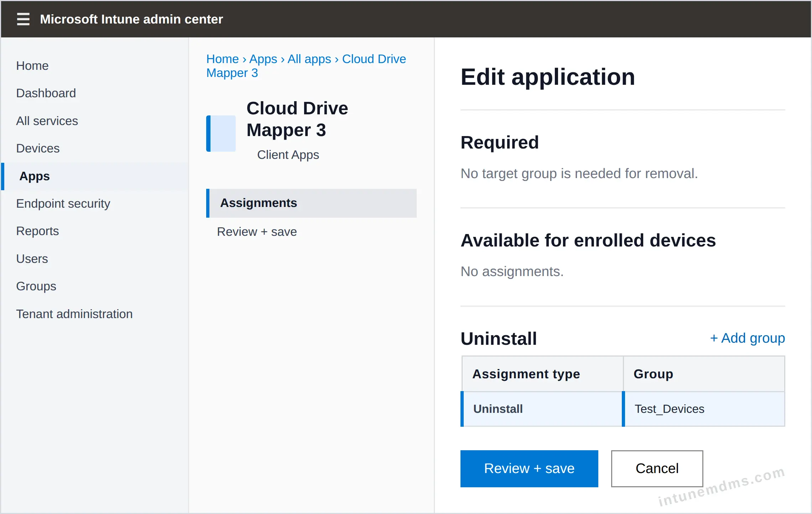Open Tenant administration

click(x=74, y=314)
